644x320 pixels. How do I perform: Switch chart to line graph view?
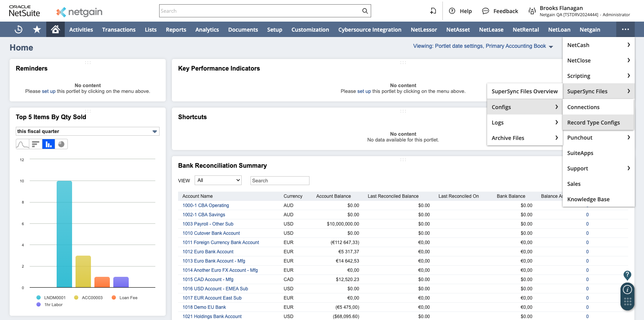click(22, 144)
